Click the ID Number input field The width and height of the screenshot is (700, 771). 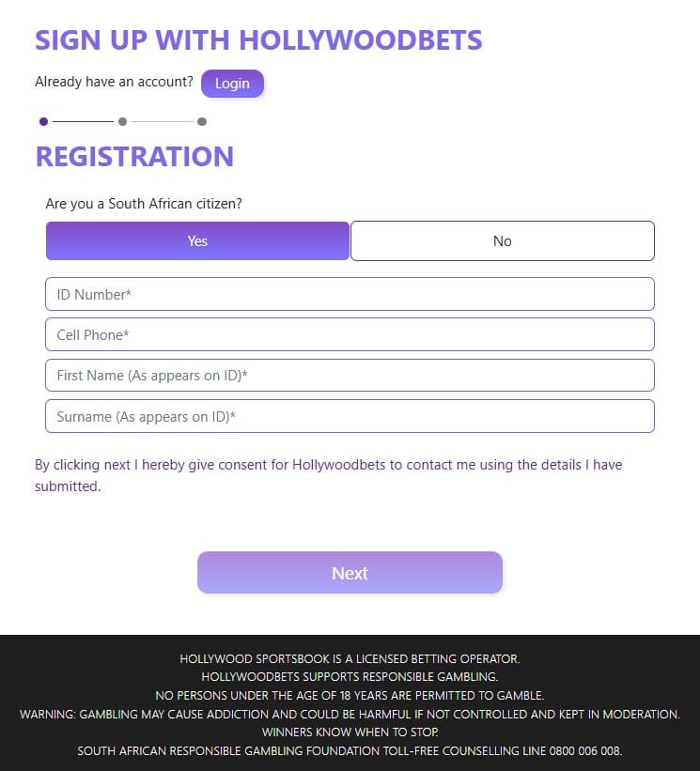pyautogui.click(x=350, y=294)
